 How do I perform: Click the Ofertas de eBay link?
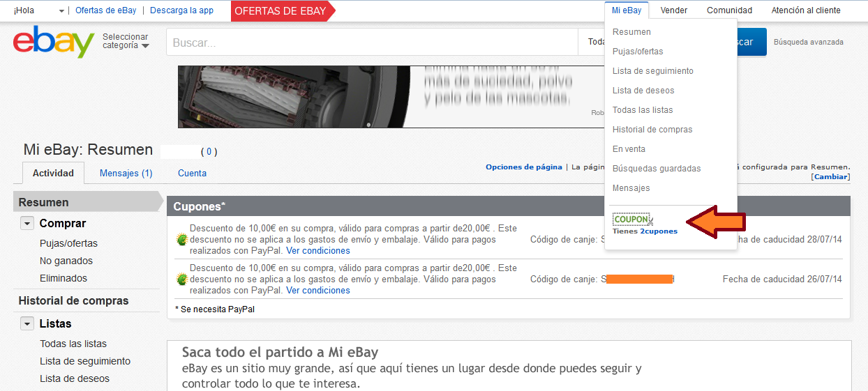[106, 10]
